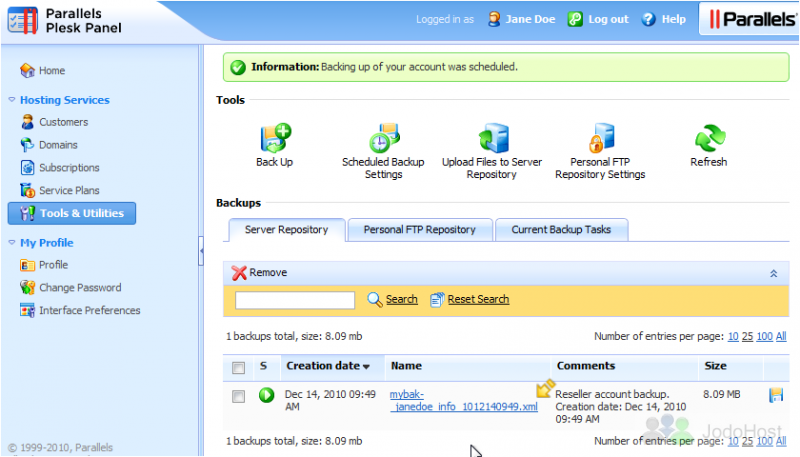Click the Reset Search link
Viewport: 800px width, 457px height.
478,299
